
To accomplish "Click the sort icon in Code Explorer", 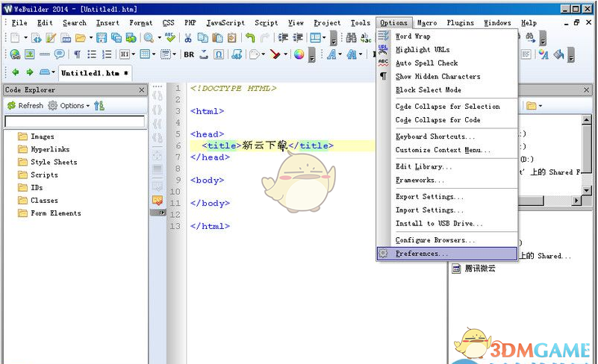I will [x=99, y=106].
